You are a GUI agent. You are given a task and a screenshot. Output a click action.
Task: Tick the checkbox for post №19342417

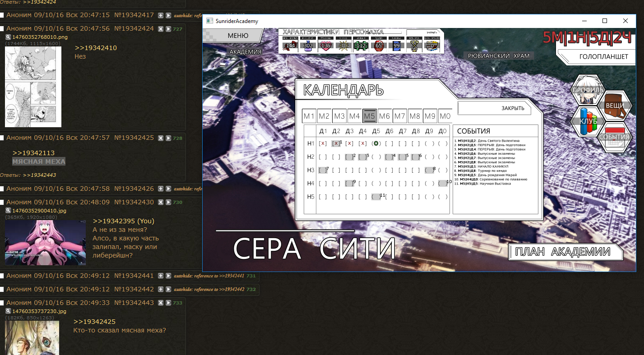[x=2, y=15]
